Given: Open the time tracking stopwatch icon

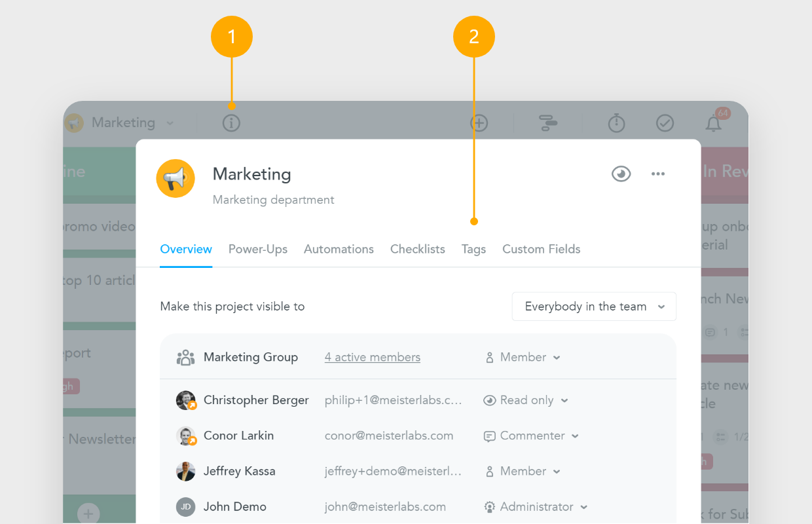Looking at the screenshot, I should (616, 122).
